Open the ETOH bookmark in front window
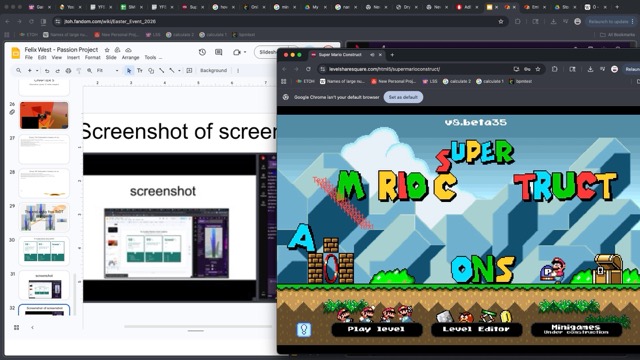This screenshot has width=640, height=360. [305, 81]
